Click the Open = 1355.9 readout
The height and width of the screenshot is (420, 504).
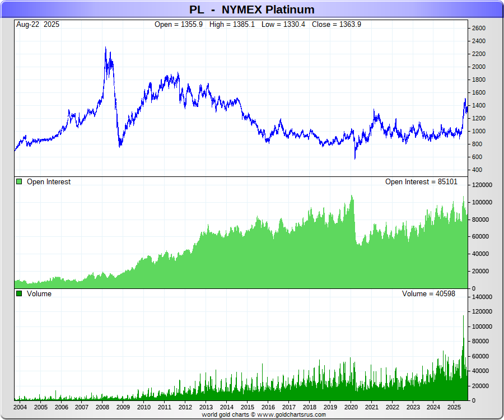coord(179,25)
